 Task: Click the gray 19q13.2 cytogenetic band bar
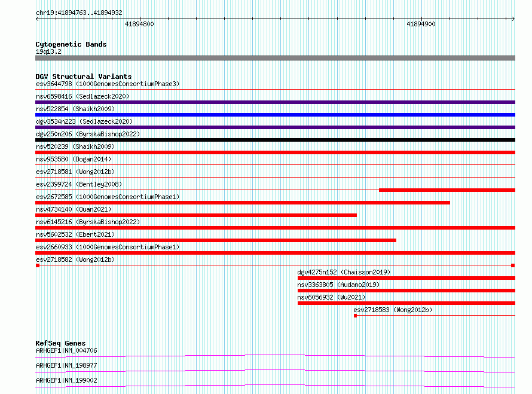tap(275, 58)
